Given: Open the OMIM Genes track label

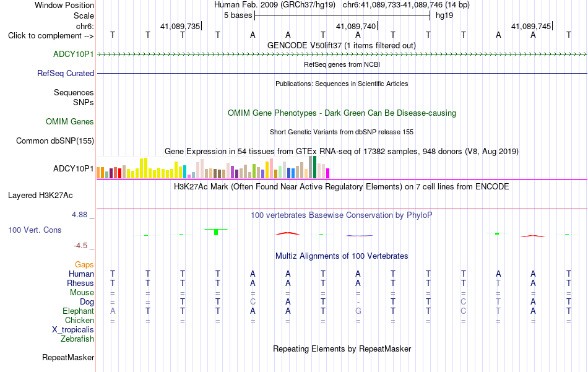Looking at the screenshot, I should pos(69,121).
